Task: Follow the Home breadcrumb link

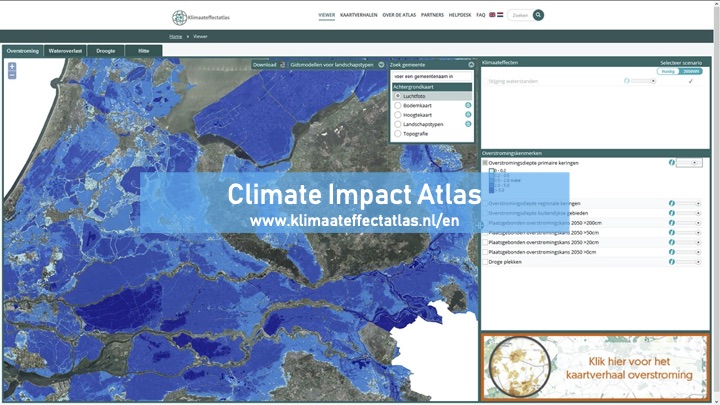Action: 175,36
